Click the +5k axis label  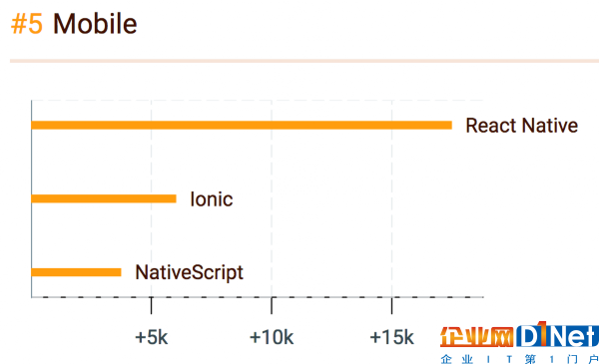[x=152, y=337]
